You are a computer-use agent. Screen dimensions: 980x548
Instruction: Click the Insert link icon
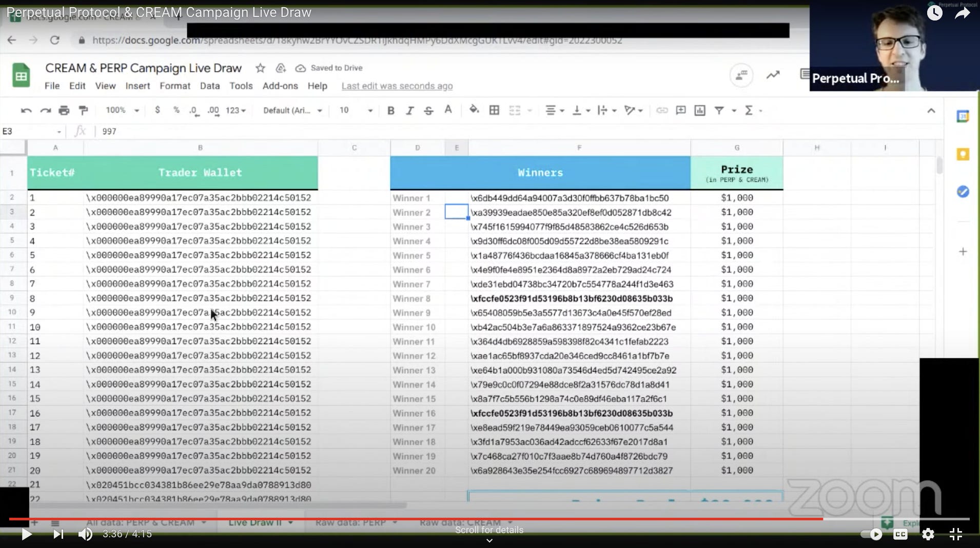662,110
